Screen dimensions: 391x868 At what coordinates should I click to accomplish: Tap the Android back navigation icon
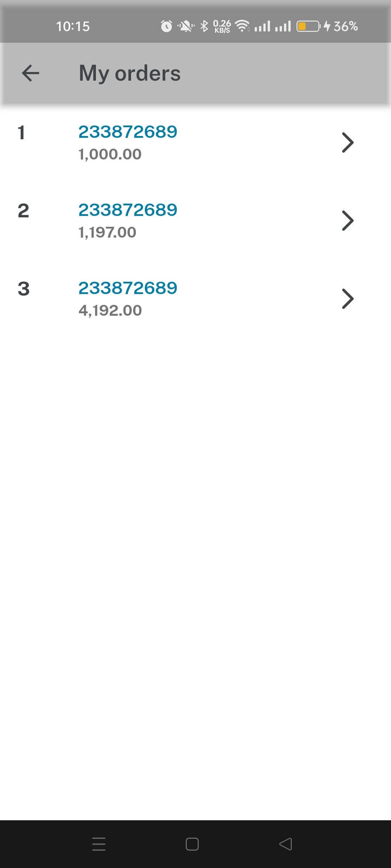(286, 844)
